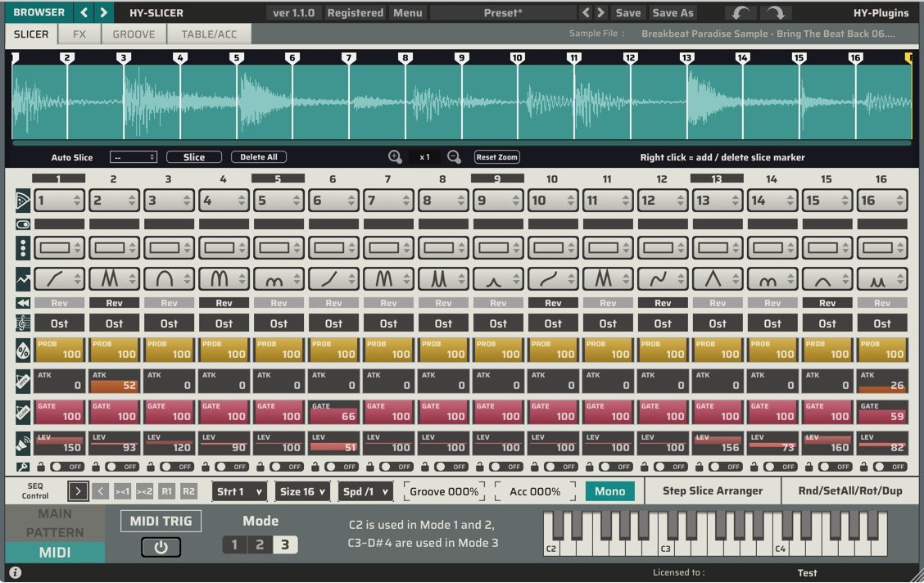
Task: Click the redo arrow icon
Action: pos(776,13)
